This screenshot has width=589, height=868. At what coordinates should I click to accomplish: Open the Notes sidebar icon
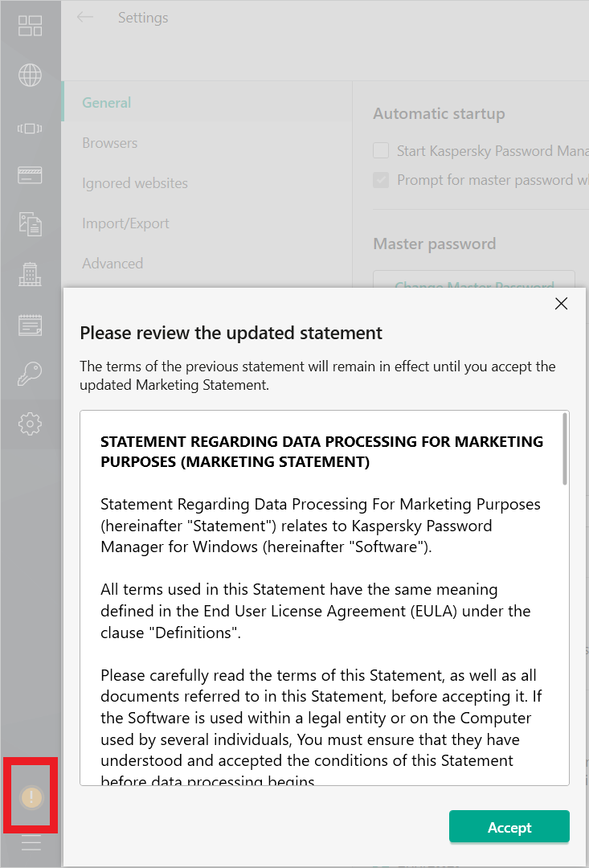coord(30,325)
